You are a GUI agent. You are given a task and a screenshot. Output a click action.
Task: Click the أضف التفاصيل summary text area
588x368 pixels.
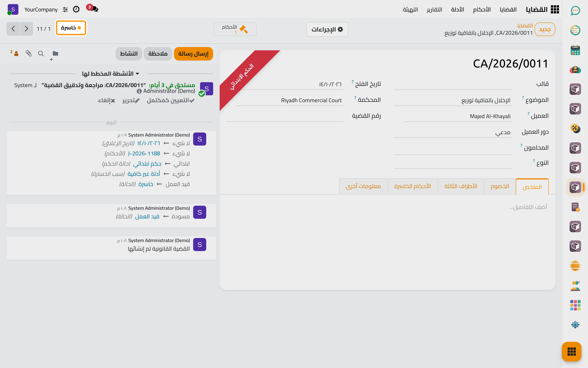point(387,207)
